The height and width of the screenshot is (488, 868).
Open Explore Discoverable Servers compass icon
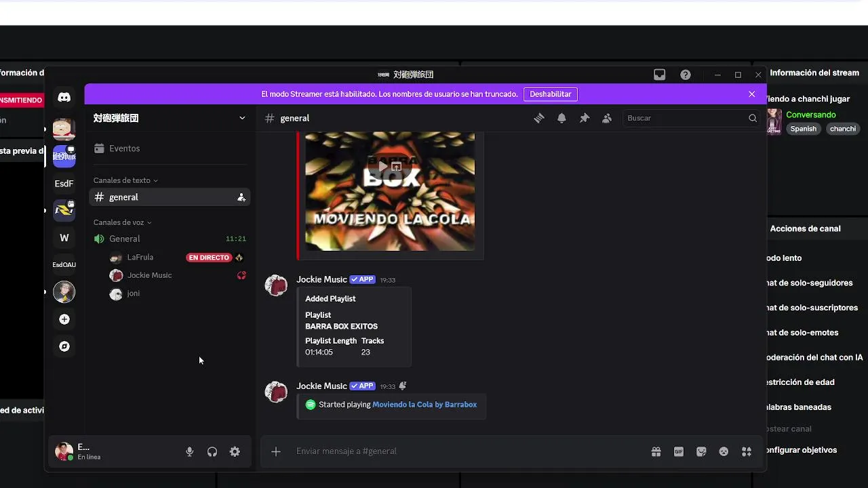click(64, 346)
